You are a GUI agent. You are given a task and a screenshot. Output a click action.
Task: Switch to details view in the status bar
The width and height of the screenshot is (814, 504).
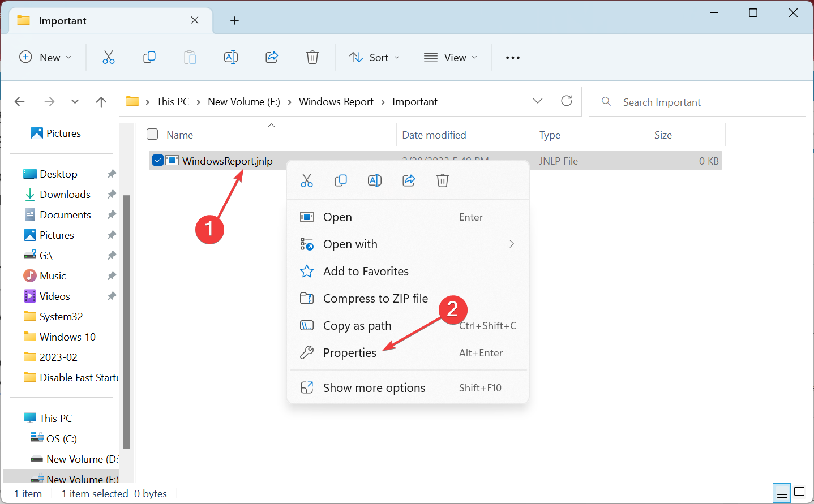tap(782, 493)
